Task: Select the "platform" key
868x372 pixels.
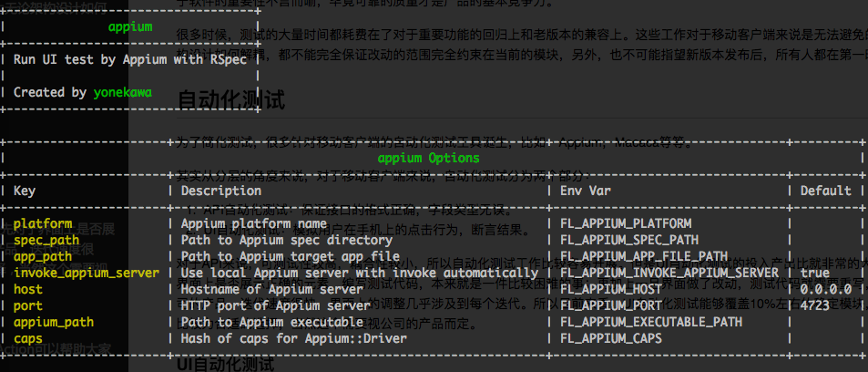Action: pos(43,223)
